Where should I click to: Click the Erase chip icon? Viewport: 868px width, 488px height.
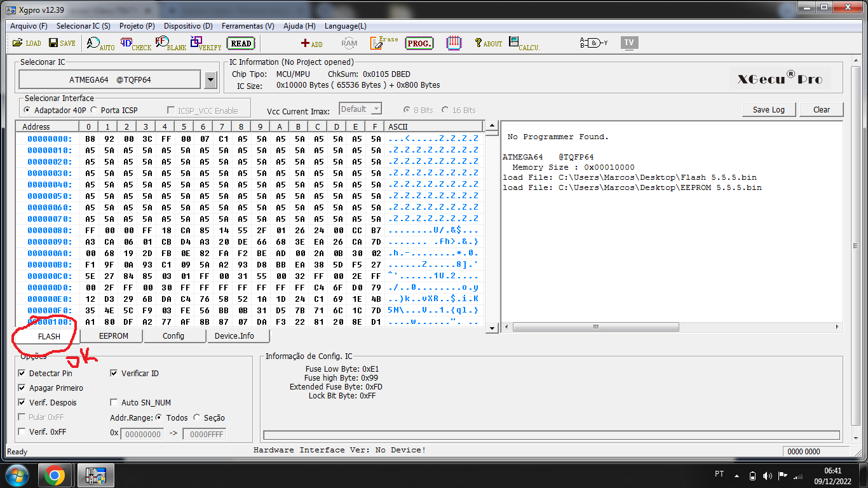383,43
